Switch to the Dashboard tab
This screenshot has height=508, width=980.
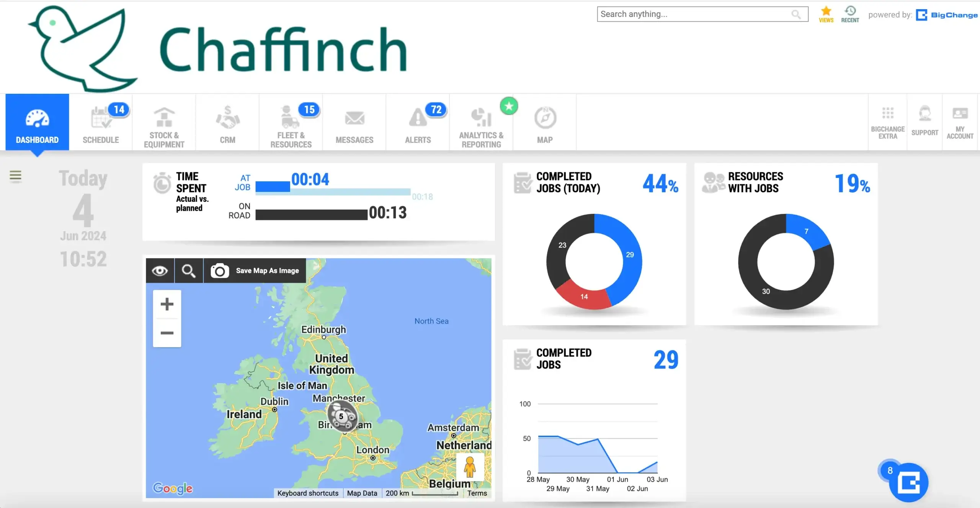[x=37, y=123]
